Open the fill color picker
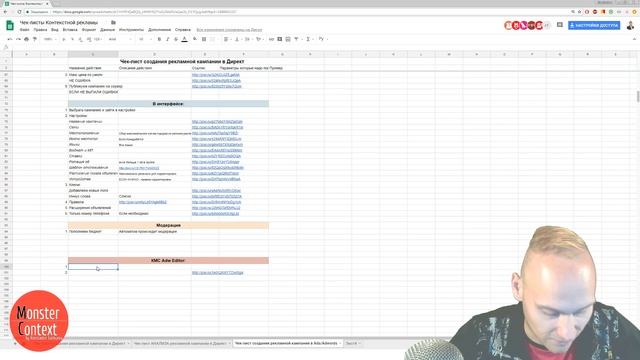This screenshot has height=360, width=640. pyautogui.click(x=195, y=39)
